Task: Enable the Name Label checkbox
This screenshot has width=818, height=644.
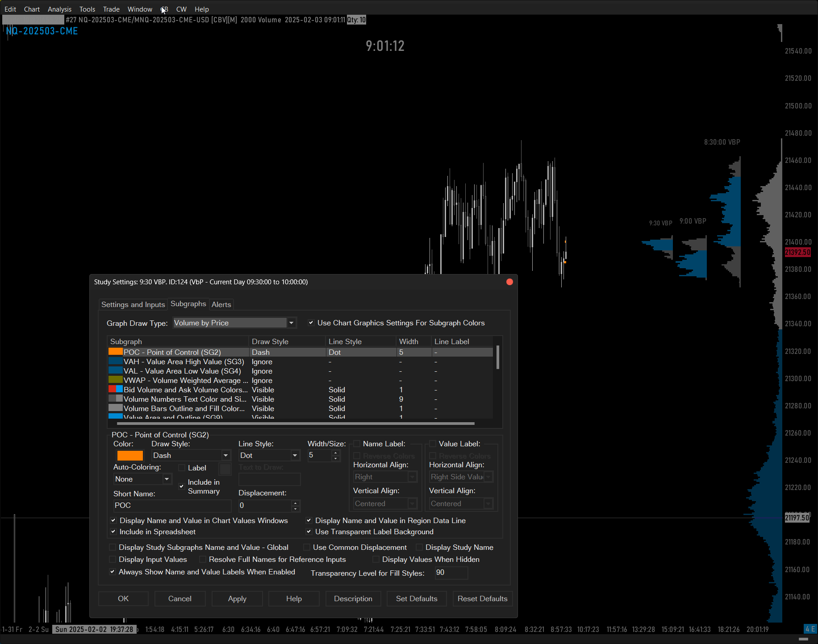Action: pos(357,444)
